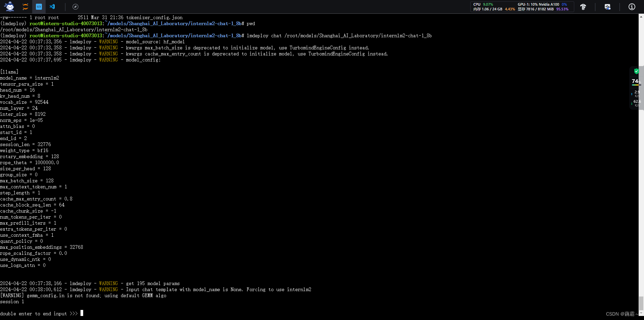Click the 'model_source: hf_model' warning line
This screenshot has height=320, width=644.
93,42
